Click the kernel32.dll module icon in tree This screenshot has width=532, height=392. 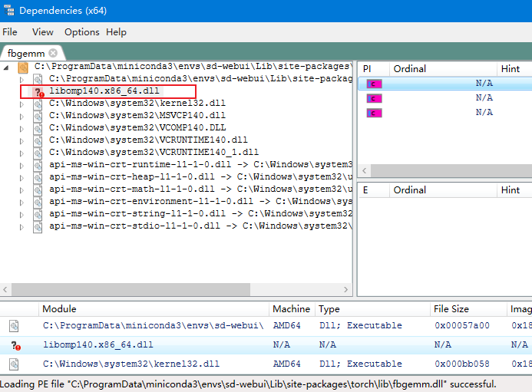[x=38, y=104]
